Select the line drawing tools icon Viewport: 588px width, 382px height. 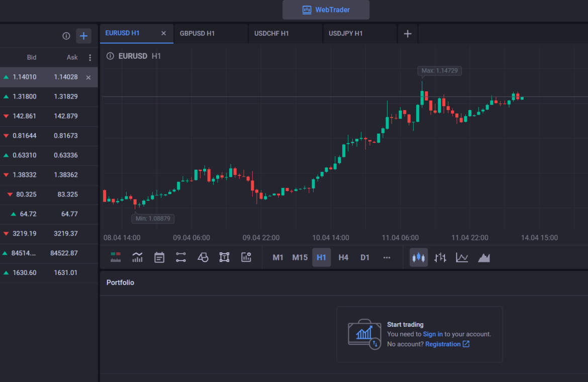(181, 257)
